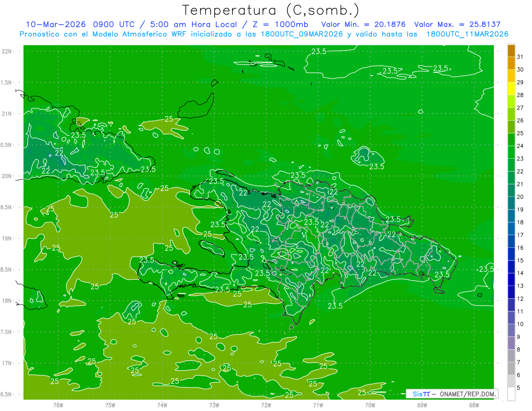Click the 68W longitude axis label
Viewport: 532px width, 411px height.
click(x=474, y=405)
